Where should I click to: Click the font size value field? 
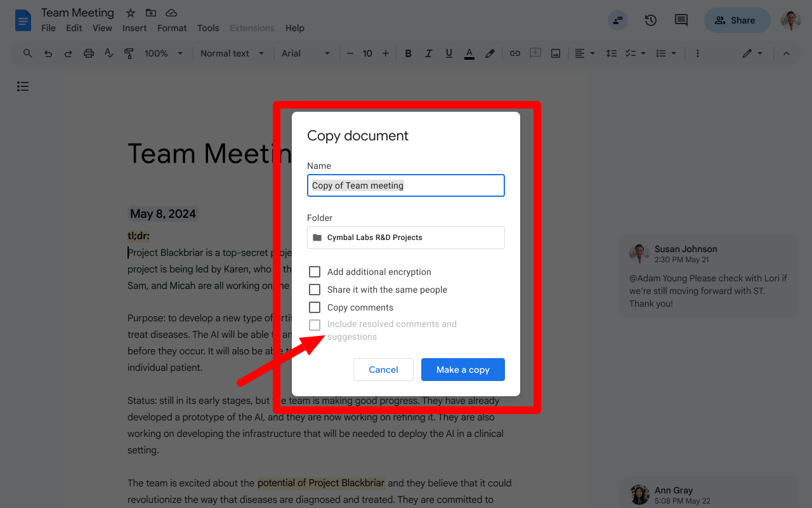click(367, 53)
